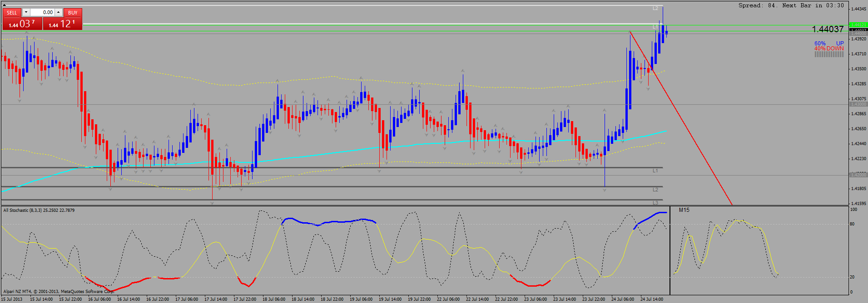Click the '16 Jul 06:00' time axis label
This screenshot has width=868, height=303.
(99, 299)
